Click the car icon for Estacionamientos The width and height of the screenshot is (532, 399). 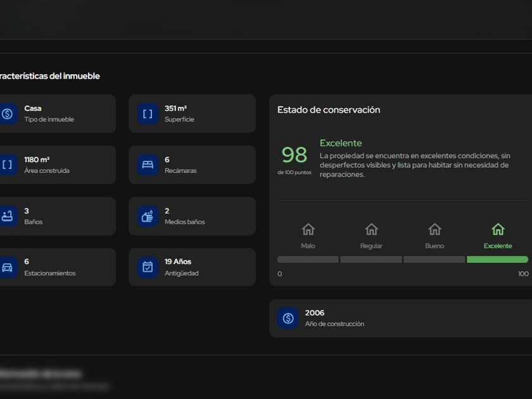pos(8,267)
